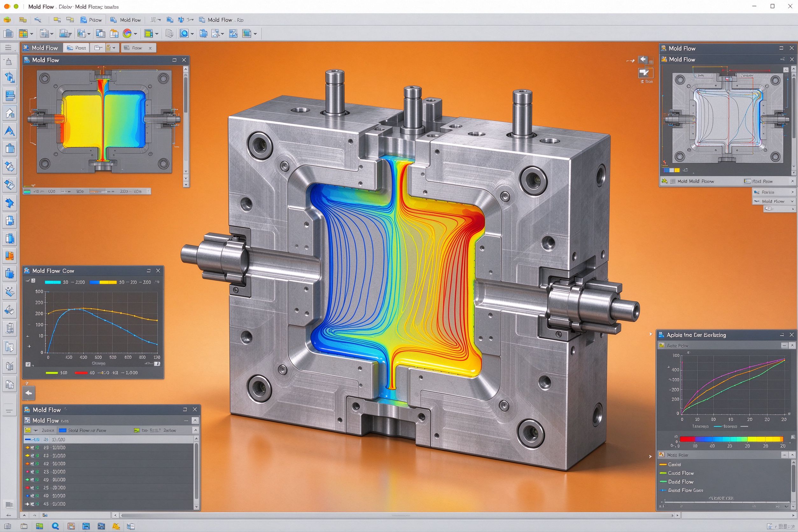Click the green spreadsheet icon in the bottom taskbar
This screenshot has width=798, height=532.
(40, 527)
